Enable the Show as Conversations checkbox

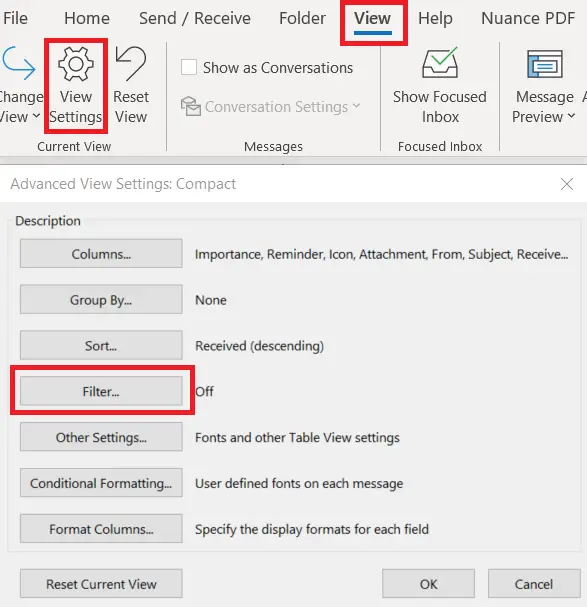coord(189,67)
